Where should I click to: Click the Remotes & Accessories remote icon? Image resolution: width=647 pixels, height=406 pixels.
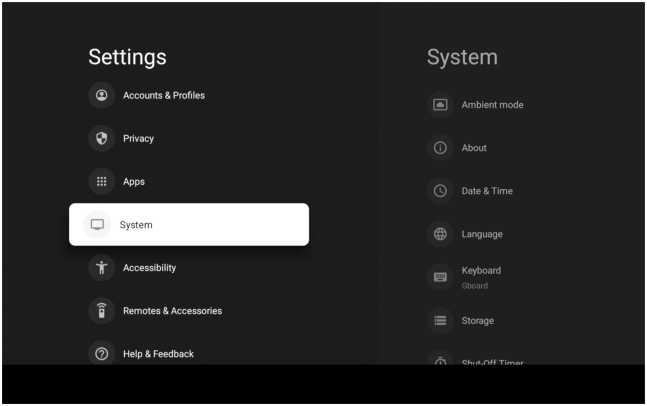click(101, 311)
